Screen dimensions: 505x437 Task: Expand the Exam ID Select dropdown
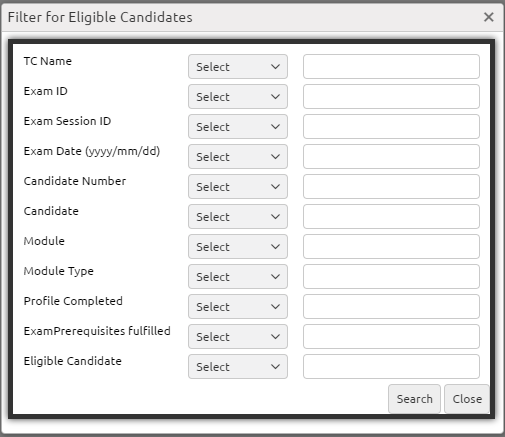tap(238, 97)
